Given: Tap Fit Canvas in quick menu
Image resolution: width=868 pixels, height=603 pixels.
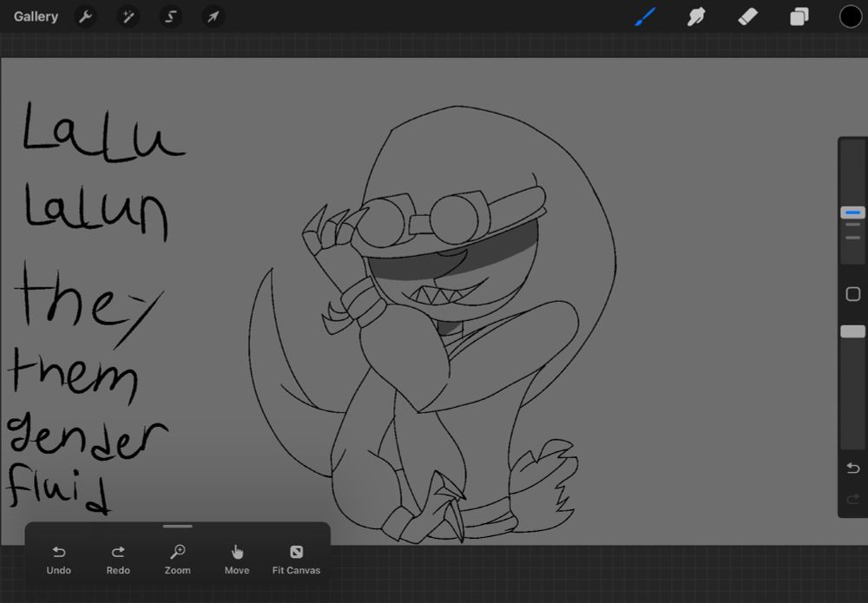Looking at the screenshot, I should tap(296, 560).
